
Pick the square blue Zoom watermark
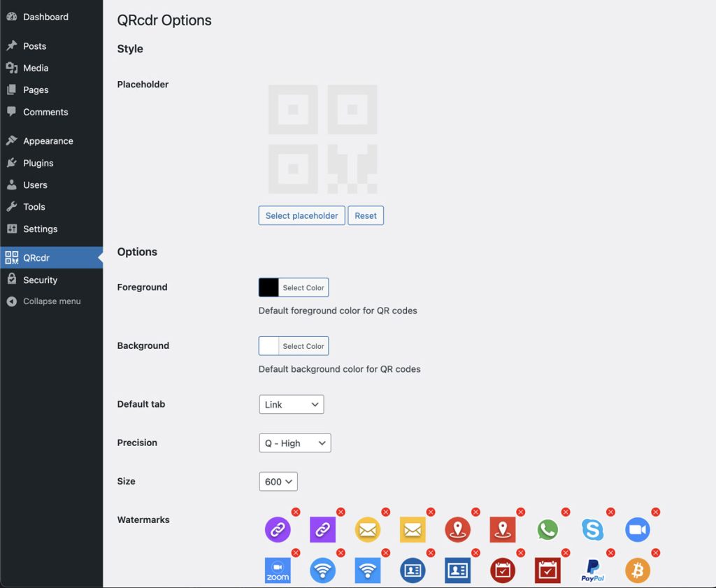(278, 571)
